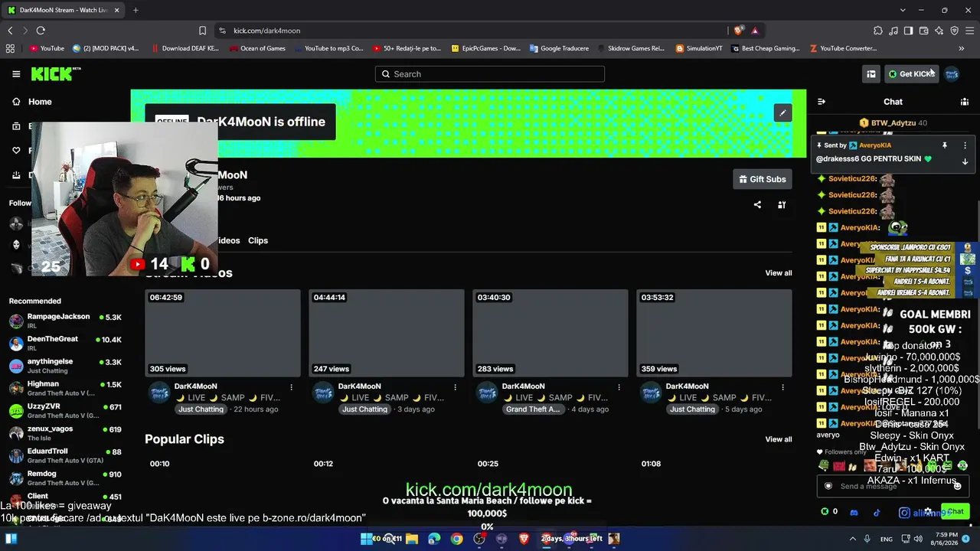
Task: Open the chat users list icon
Action: [965, 102]
